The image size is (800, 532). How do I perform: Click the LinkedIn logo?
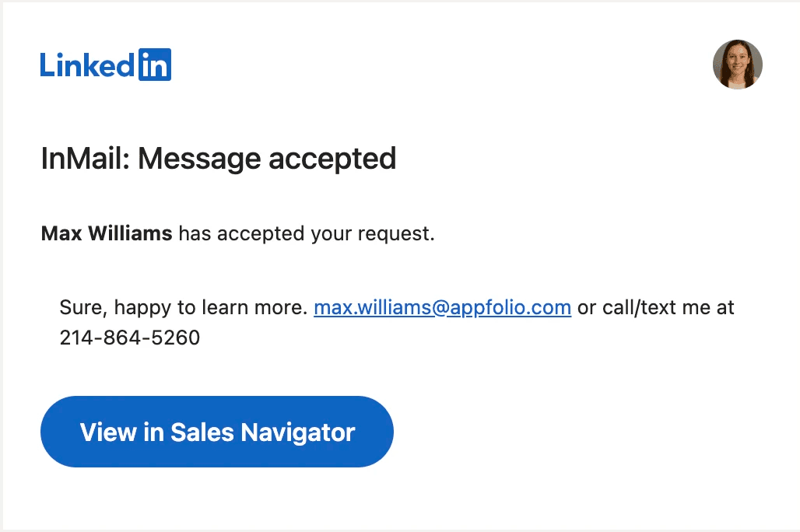105,65
